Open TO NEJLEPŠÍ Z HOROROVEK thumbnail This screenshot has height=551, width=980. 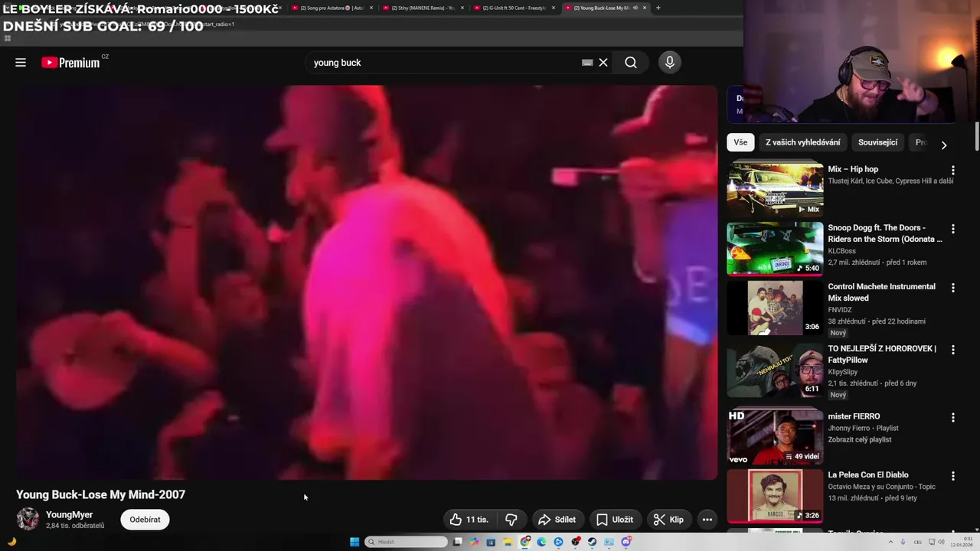point(775,370)
